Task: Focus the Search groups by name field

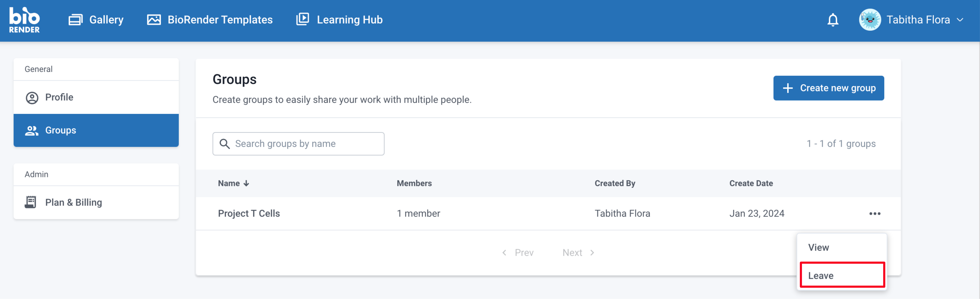Action: coord(298,144)
